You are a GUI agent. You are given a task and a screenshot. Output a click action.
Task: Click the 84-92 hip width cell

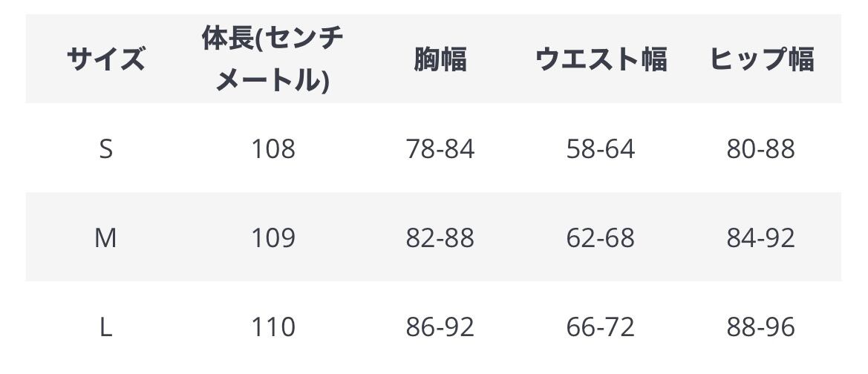(761, 238)
